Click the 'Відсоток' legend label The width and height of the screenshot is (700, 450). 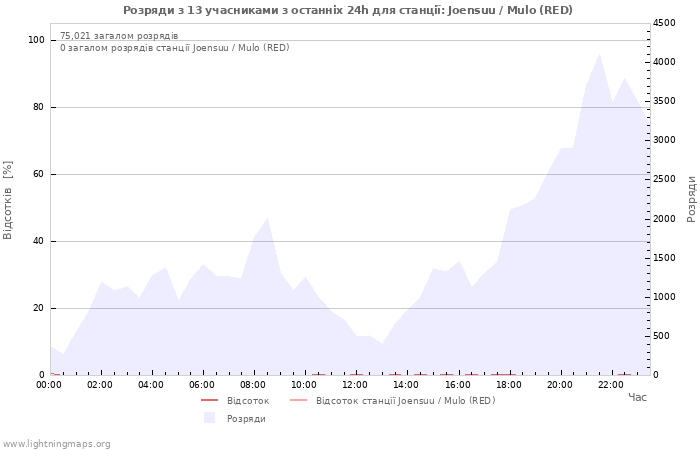[248, 401]
